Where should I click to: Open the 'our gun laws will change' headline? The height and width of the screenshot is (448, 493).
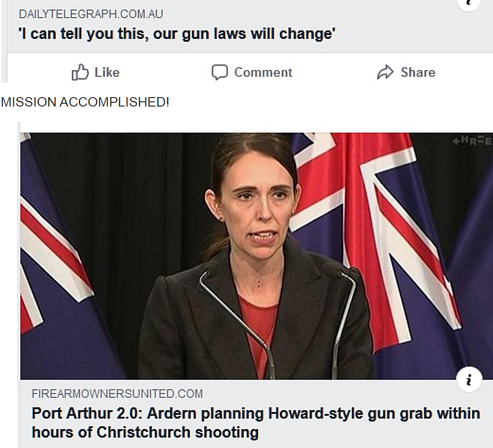tap(177, 34)
